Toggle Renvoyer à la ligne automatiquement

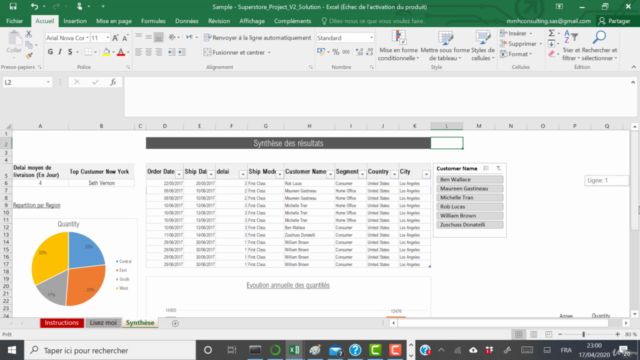coord(258,38)
